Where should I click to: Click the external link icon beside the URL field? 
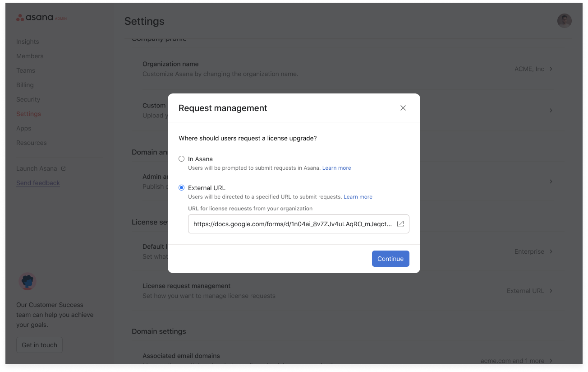pyautogui.click(x=400, y=223)
